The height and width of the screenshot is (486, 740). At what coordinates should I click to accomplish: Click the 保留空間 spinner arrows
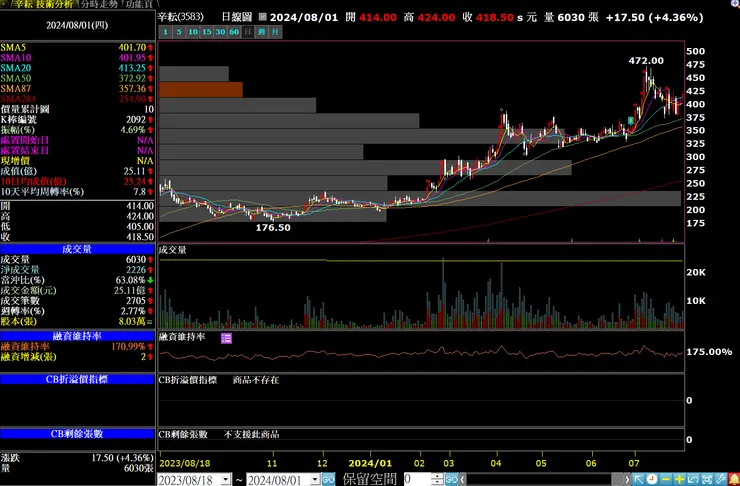pos(437,479)
